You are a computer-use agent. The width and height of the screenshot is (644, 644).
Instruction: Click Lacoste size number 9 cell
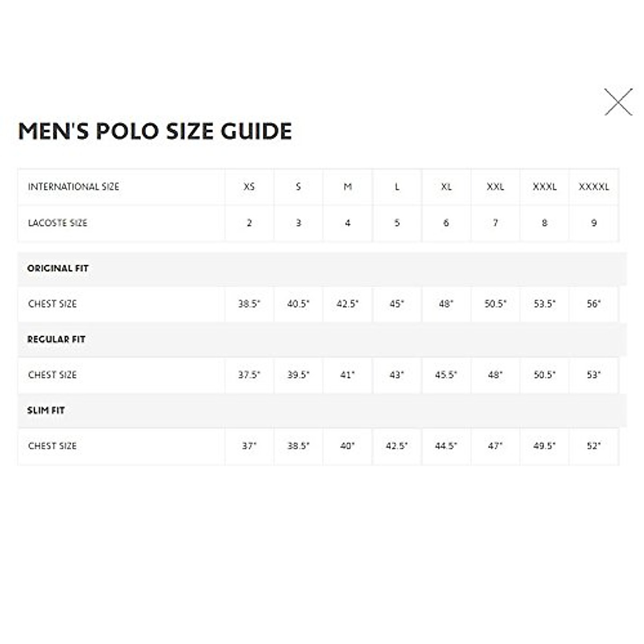(x=594, y=223)
